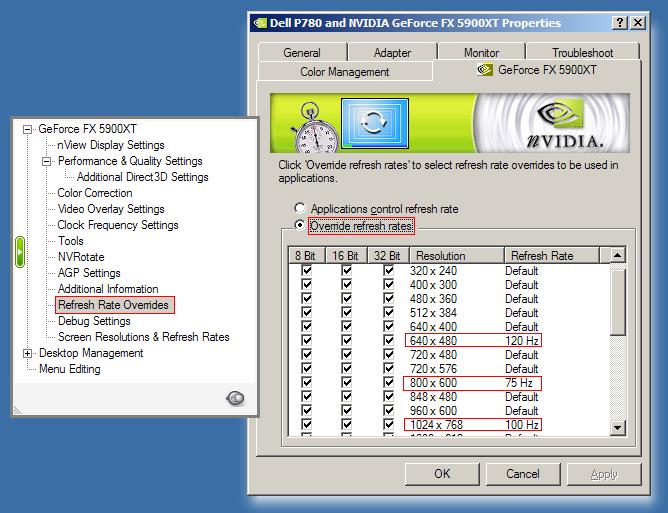This screenshot has height=513, width=668.
Task: Click the OK button
Action: click(442, 474)
